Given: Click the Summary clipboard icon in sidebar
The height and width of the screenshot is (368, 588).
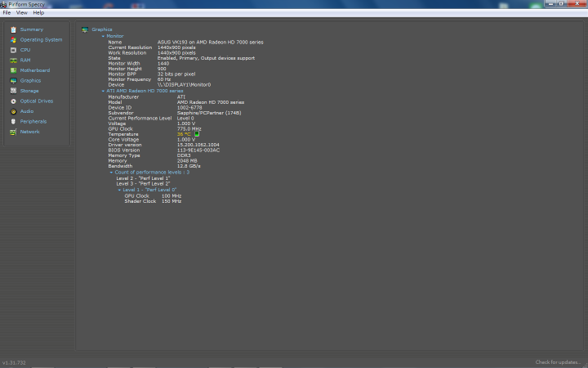Looking at the screenshot, I should coord(14,29).
